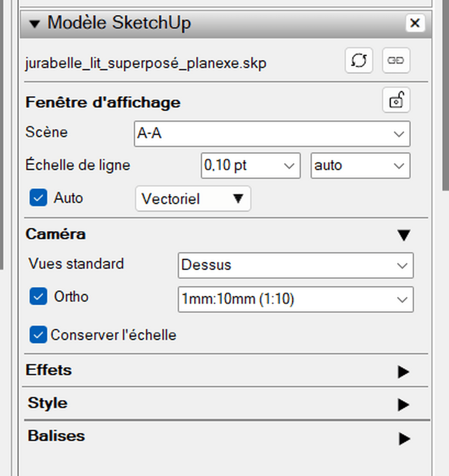Open the Vectoriel render mode menu
449x476 pixels.
point(193,199)
